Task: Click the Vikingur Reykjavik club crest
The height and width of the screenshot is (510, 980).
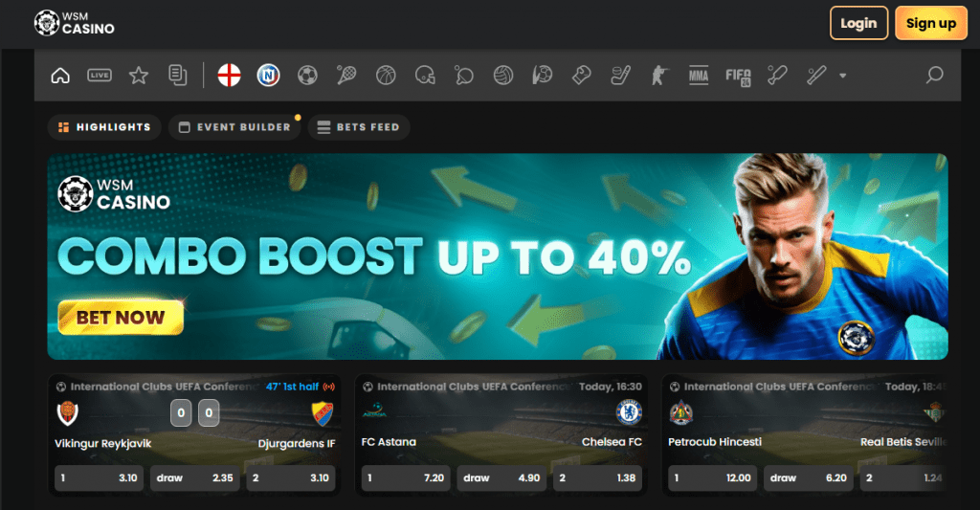Action: click(x=68, y=413)
